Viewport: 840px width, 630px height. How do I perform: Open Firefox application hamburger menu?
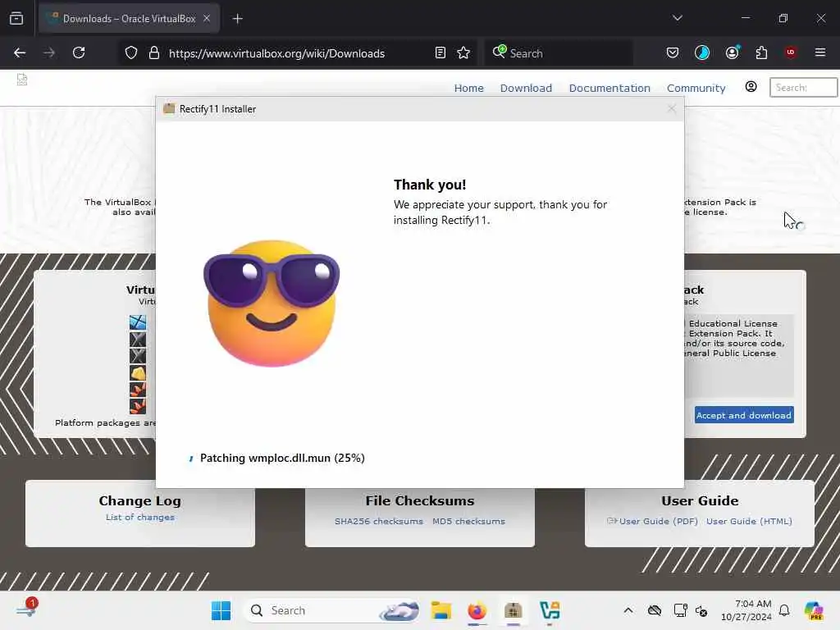820,52
